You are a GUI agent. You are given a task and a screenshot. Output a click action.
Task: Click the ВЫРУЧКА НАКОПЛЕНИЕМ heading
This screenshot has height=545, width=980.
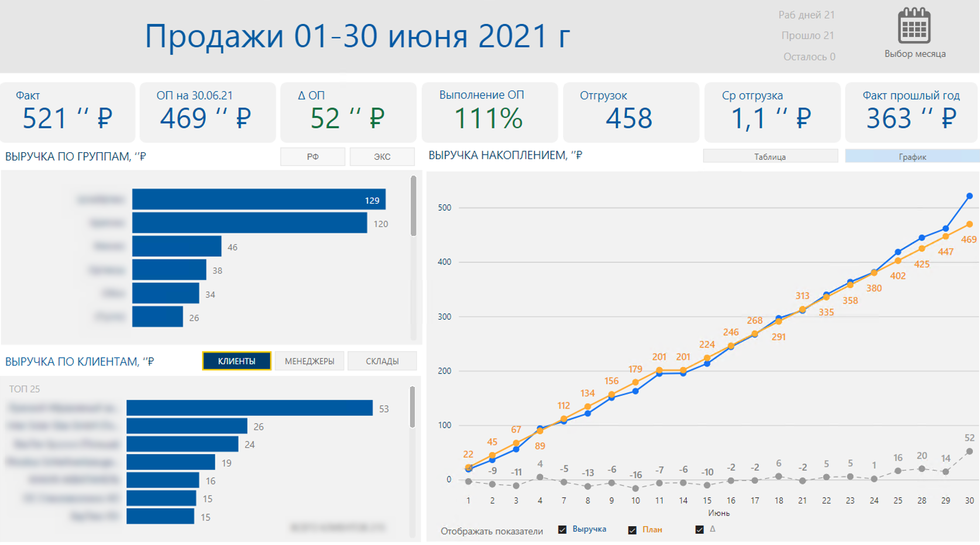[x=505, y=155]
